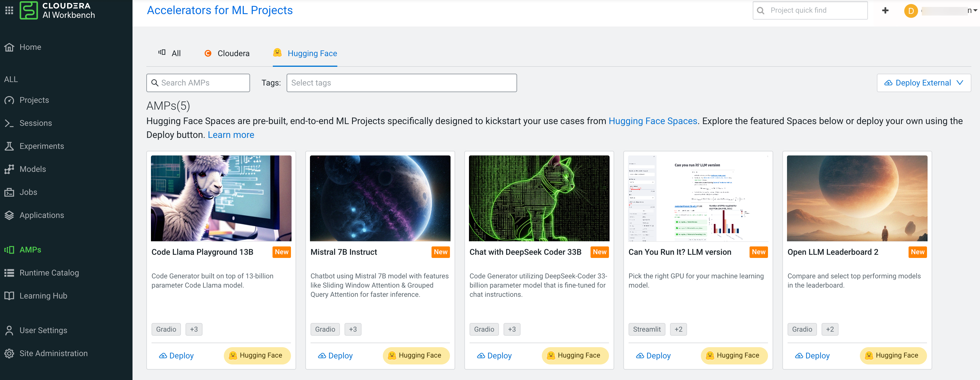This screenshot has height=380, width=980.
Task: Open Site Administration settings
Action: tap(53, 353)
